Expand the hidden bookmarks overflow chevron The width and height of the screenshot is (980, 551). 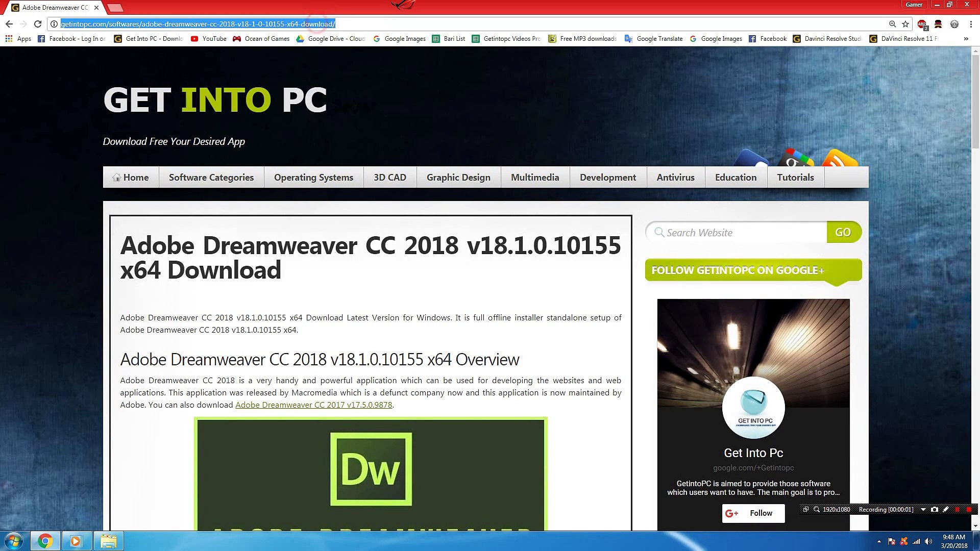point(966,39)
